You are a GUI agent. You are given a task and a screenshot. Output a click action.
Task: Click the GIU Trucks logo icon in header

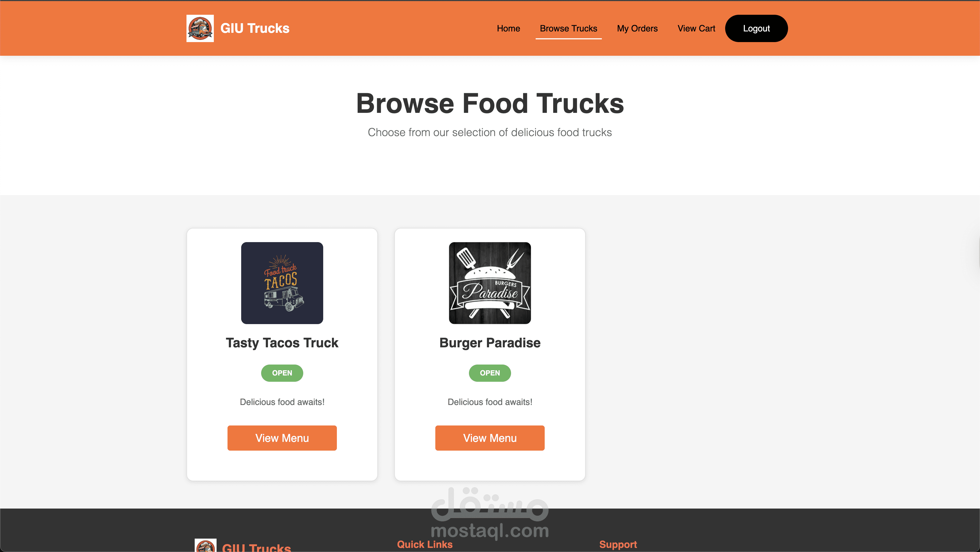[200, 28]
